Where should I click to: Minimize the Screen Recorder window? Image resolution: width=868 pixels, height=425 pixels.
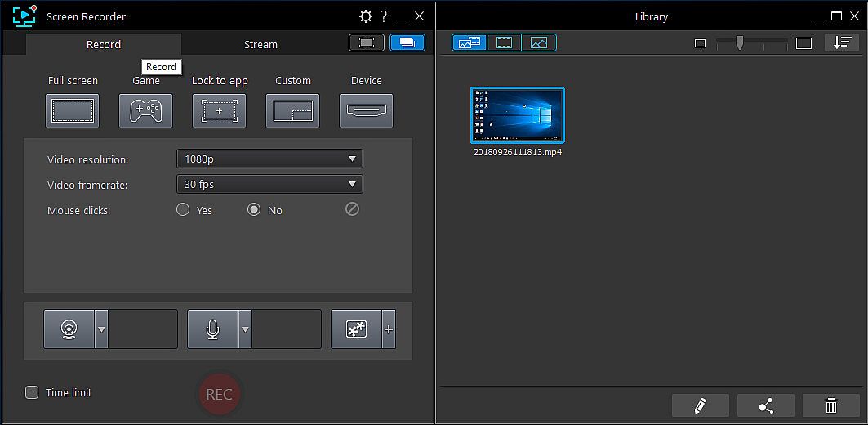[402, 20]
